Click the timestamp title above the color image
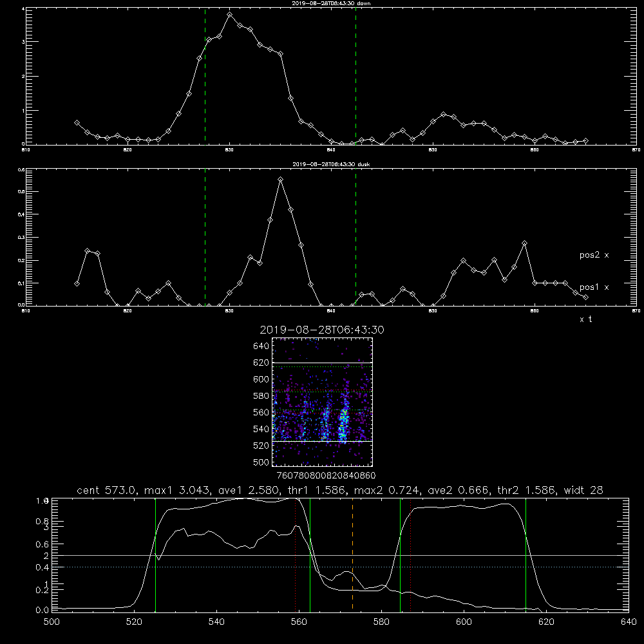 point(322,330)
